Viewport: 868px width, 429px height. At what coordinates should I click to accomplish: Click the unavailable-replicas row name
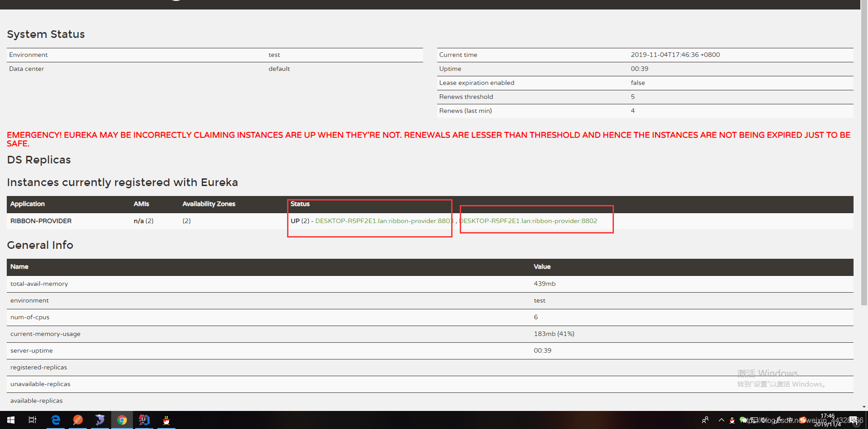point(40,384)
